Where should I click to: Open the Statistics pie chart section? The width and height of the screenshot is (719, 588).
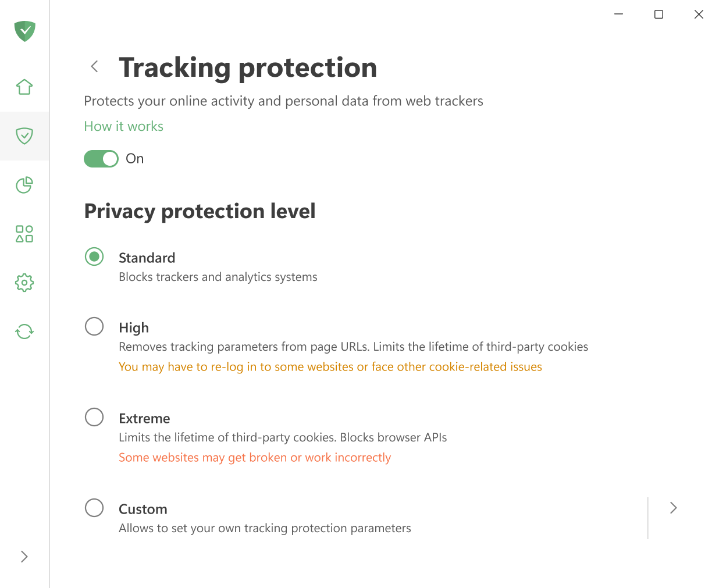point(24,185)
